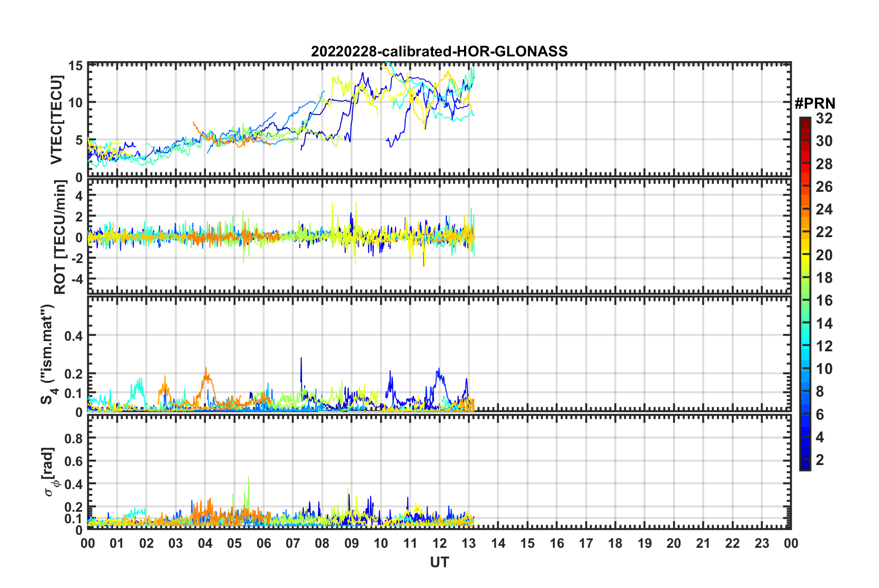Click x-axis hour label 03
879x588 pixels.
176,543
